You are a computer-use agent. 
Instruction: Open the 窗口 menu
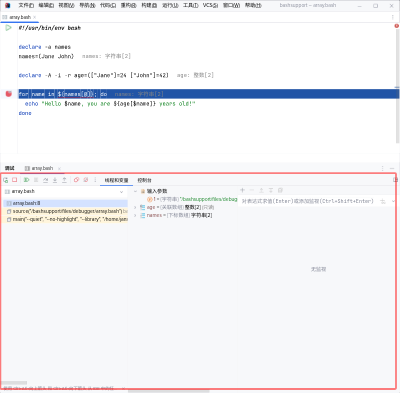point(231,5)
